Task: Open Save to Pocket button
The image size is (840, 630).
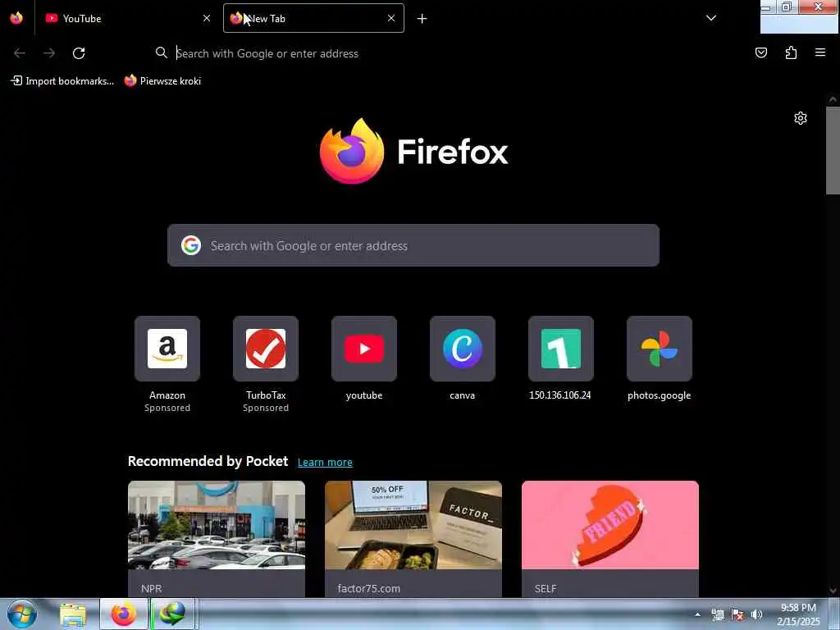Action: pyautogui.click(x=761, y=52)
